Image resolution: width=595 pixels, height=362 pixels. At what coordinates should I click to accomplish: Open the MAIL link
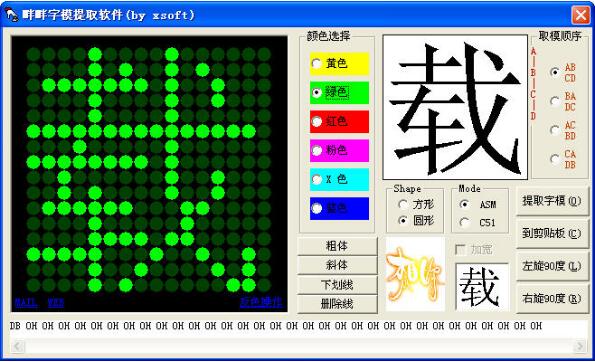pos(26,302)
